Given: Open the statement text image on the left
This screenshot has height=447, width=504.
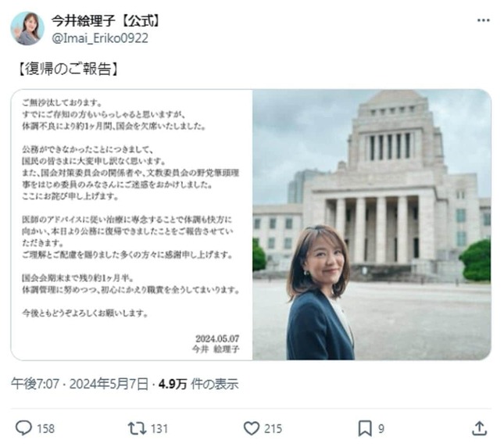Looking at the screenshot, I should (x=132, y=224).
